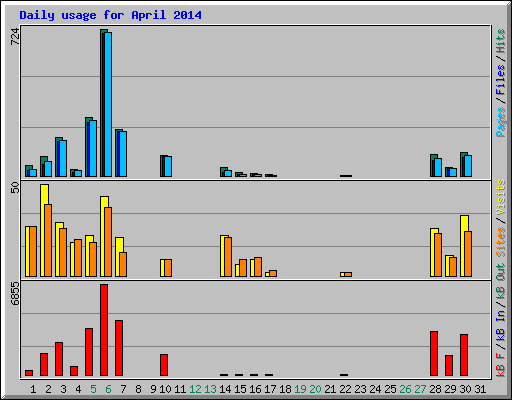Select the tallest red kB bar for day 6
Image resolution: width=512 pixels, height=400 pixels.
point(104,330)
